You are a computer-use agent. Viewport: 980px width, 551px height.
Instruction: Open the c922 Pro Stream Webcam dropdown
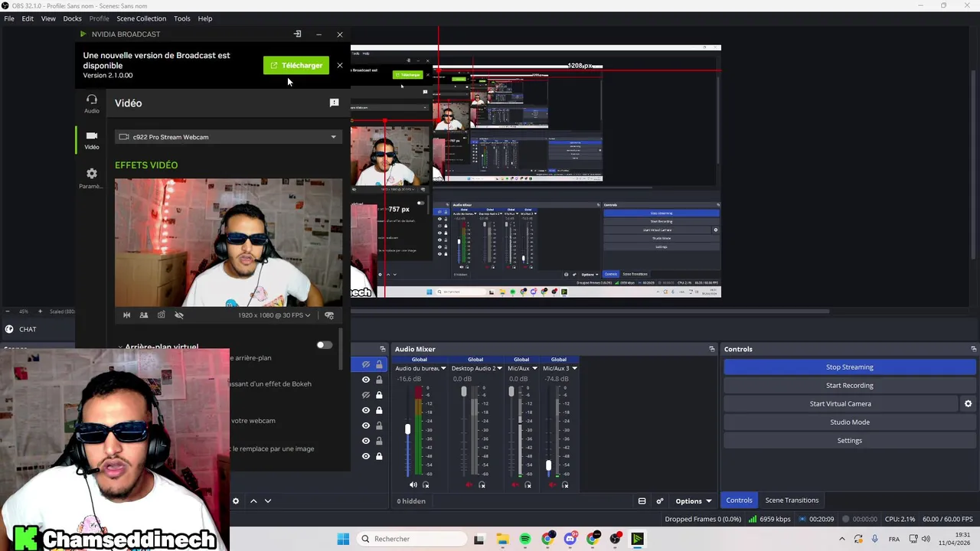click(x=228, y=137)
